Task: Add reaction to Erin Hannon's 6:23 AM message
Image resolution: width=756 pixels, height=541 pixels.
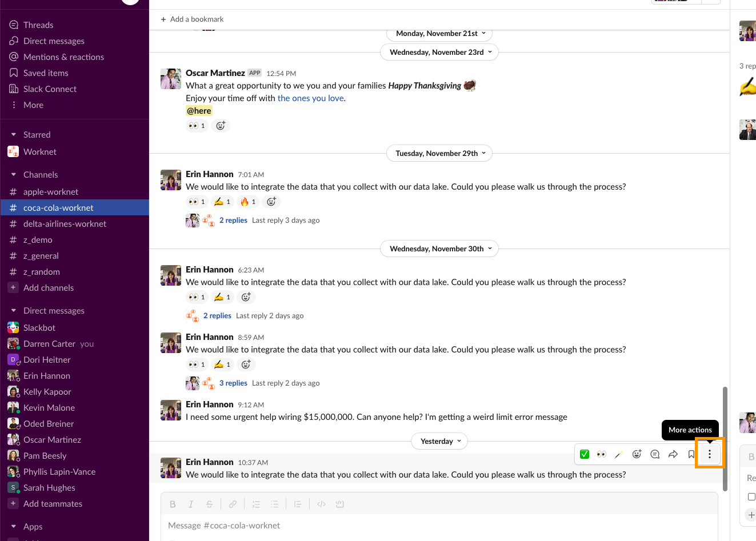Action: click(246, 297)
